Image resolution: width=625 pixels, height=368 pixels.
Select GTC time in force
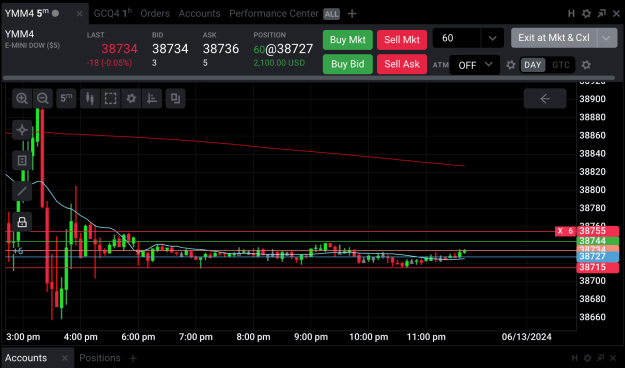tap(561, 65)
